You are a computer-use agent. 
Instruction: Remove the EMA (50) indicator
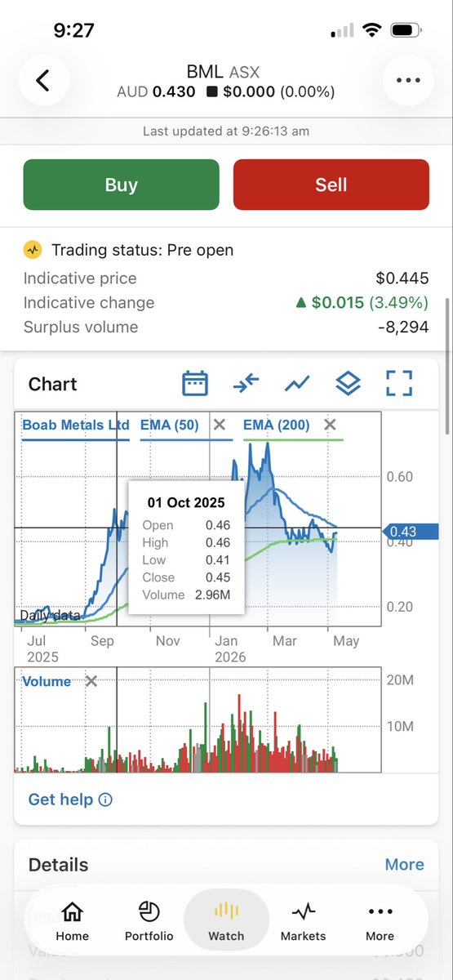point(220,425)
